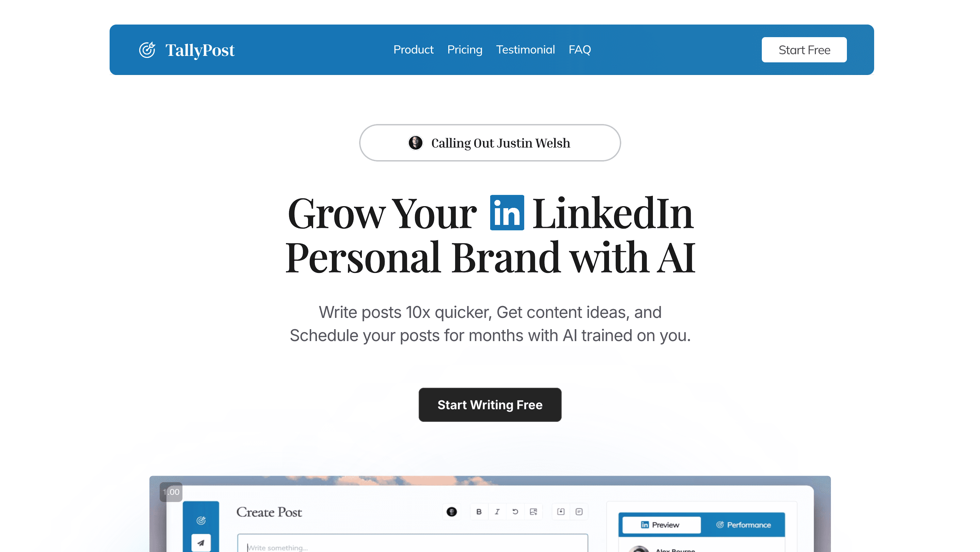
Task: Click the Start Writing Free button
Action: (490, 404)
